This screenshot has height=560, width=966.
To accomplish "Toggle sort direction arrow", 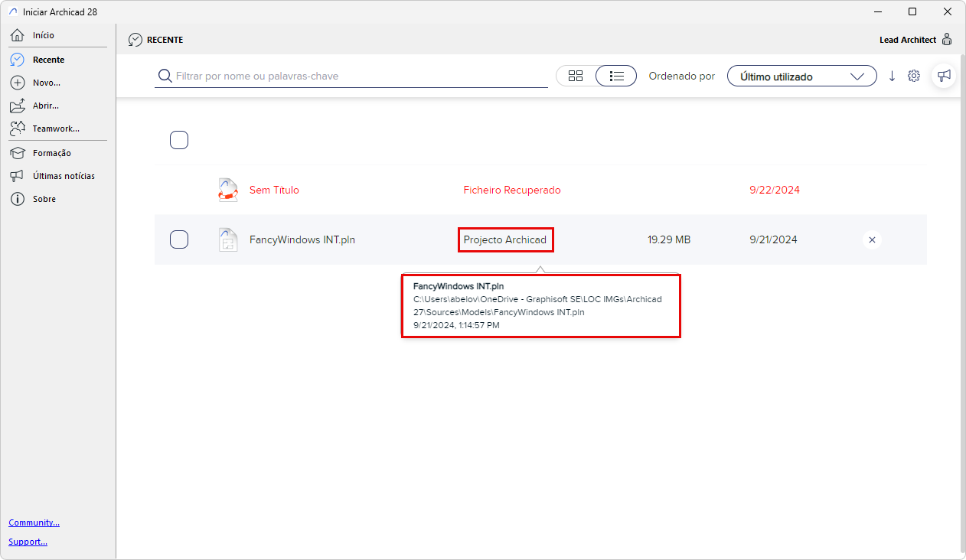I will pyautogui.click(x=892, y=76).
